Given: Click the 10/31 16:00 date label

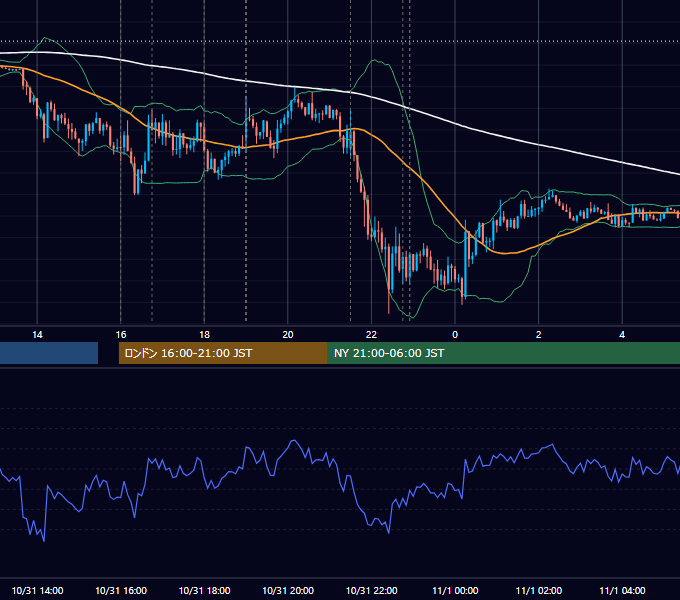Looking at the screenshot, I should point(121,590).
